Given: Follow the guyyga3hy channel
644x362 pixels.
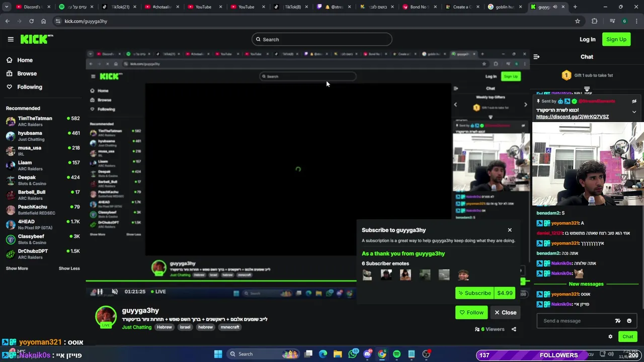Looking at the screenshot, I should coord(471,313).
